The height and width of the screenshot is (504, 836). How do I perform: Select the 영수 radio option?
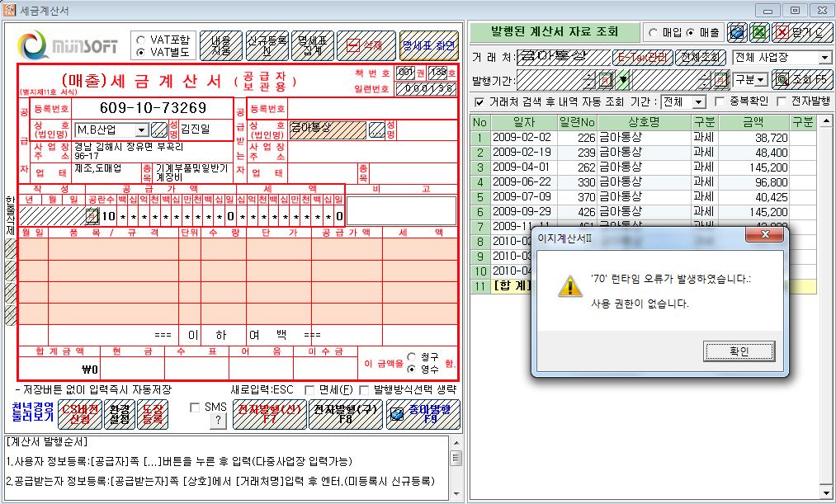411,369
